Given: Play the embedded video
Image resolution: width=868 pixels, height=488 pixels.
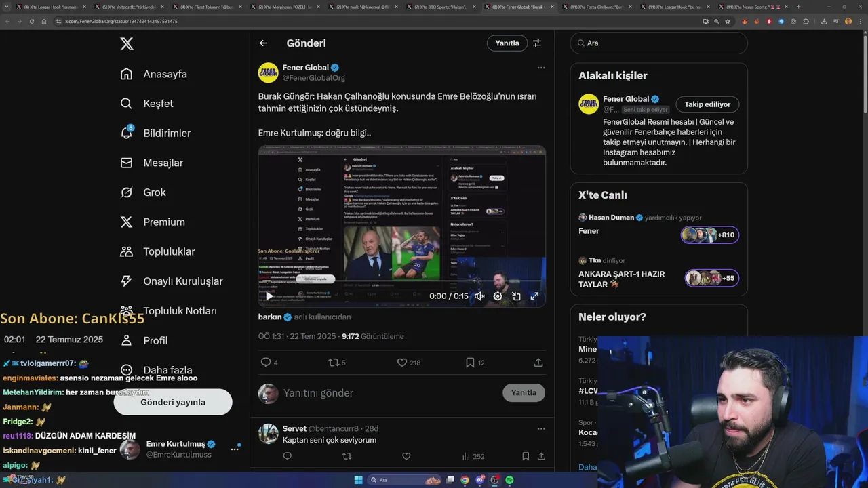Looking at the screenshot, I should (269, 296).
